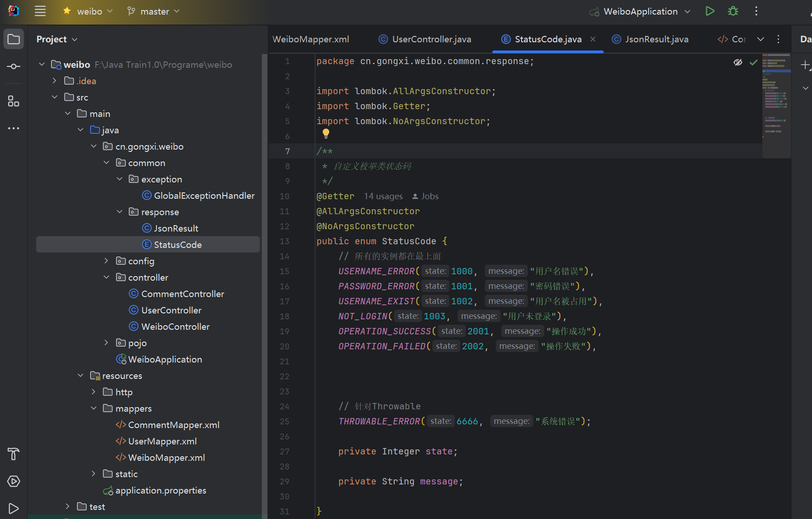Open application.properties file
This screenshot has width=812, height=519.
(155, 490)
